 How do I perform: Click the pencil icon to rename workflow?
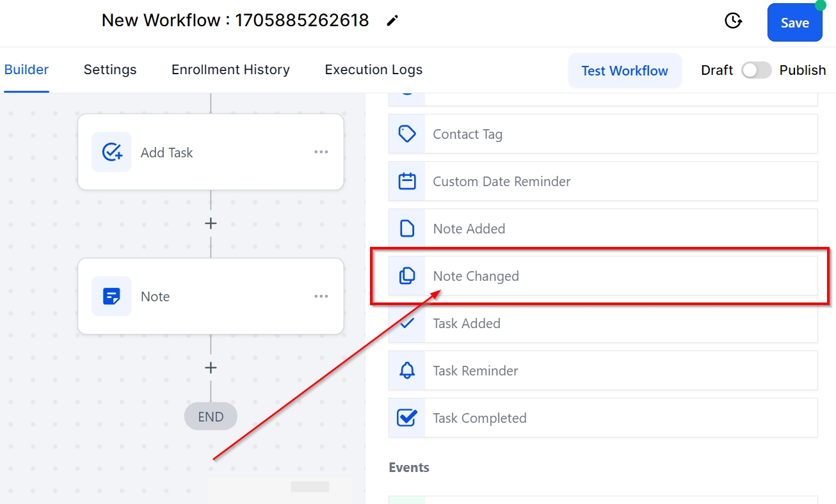point(392,21)
